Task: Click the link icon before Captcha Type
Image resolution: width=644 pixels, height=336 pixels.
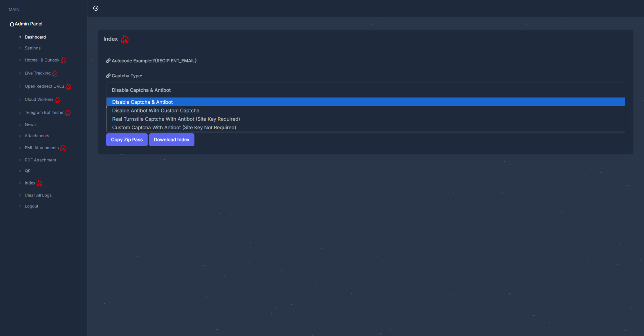Action: coord(108,76)
